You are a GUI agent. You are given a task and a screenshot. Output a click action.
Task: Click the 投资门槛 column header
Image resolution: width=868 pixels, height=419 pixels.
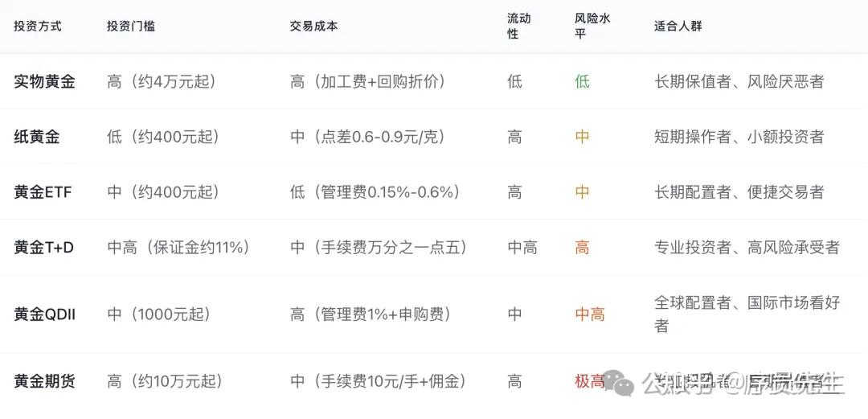click(131, 26)
